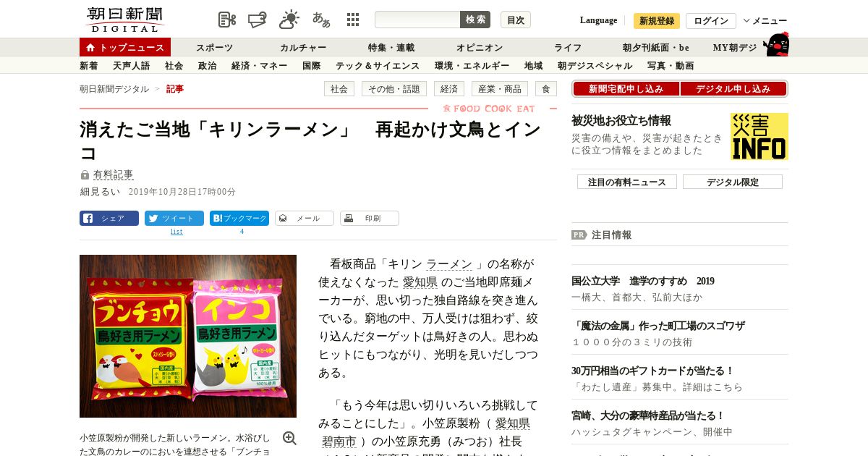Click the 朝日新聞デジタル breadcrumb link
Screen dimensions: 868x456
point(114,89)
